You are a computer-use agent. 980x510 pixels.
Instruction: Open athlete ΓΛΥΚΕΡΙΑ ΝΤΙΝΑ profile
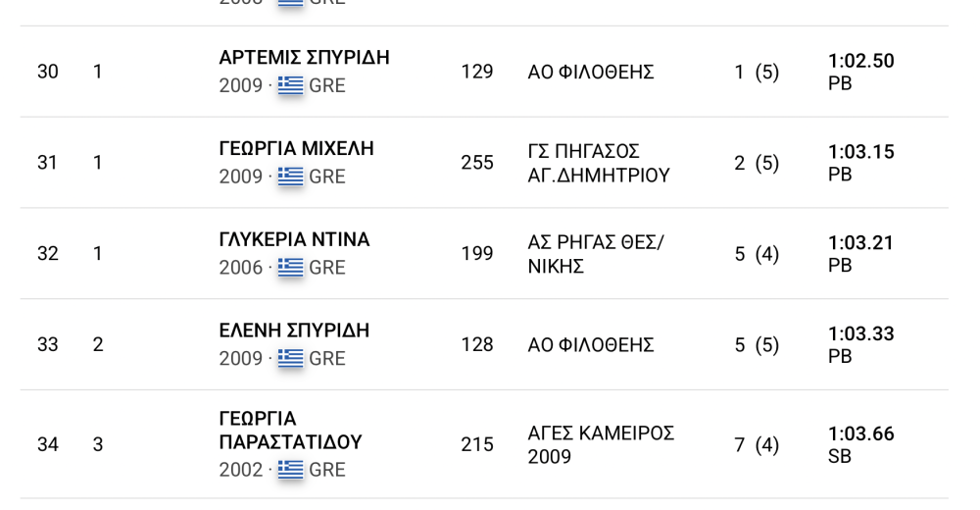point(294,239)
